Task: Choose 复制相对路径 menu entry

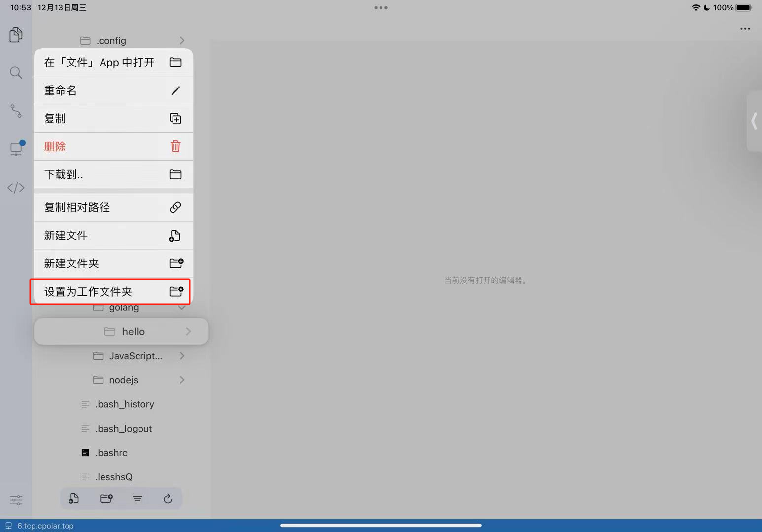Action: [x=113, y=207]
